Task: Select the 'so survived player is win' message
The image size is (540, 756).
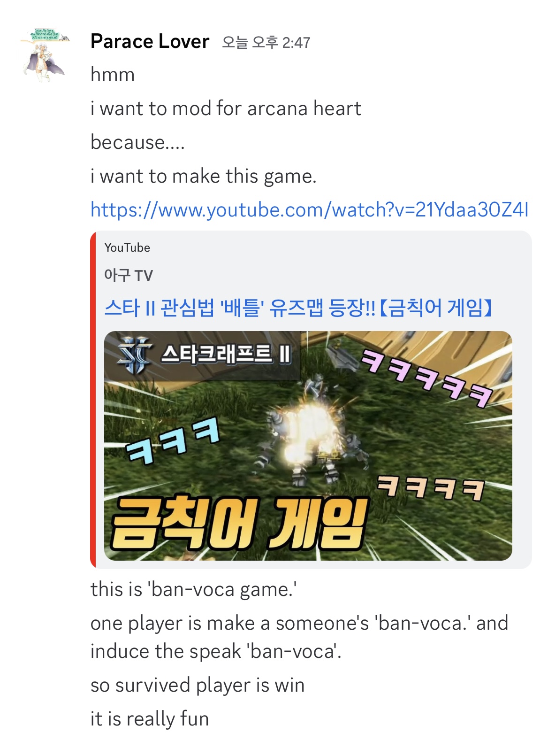Action: (x=198, y=685)
